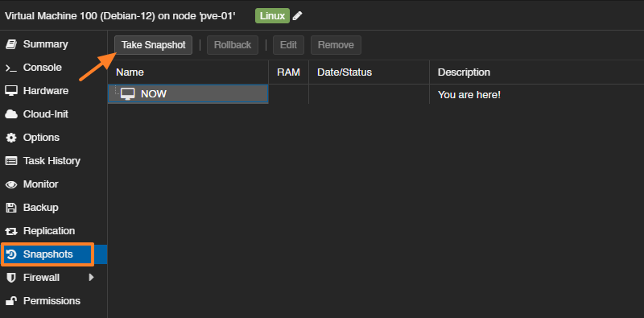644x318 pixels.
Task: Click the Console terminal prompt icon
Action: coord(11,68)
